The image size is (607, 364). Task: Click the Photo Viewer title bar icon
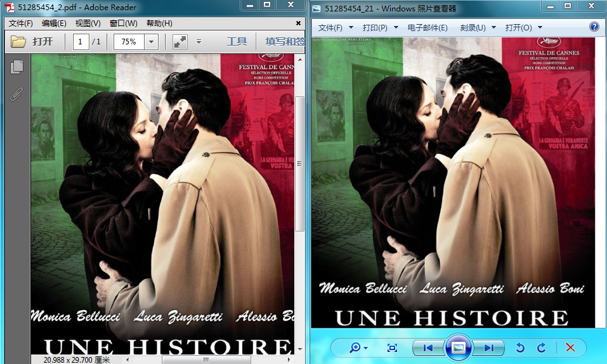click(x=317, y=8)
